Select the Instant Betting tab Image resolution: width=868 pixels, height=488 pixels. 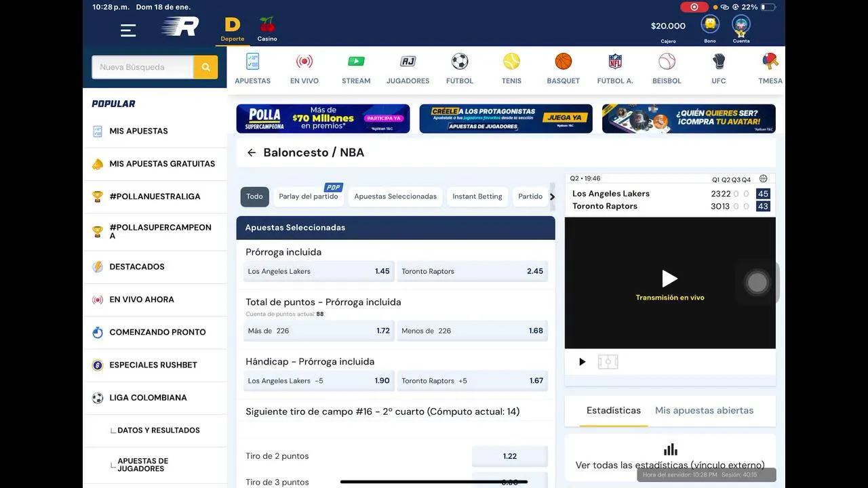point(477,197)
